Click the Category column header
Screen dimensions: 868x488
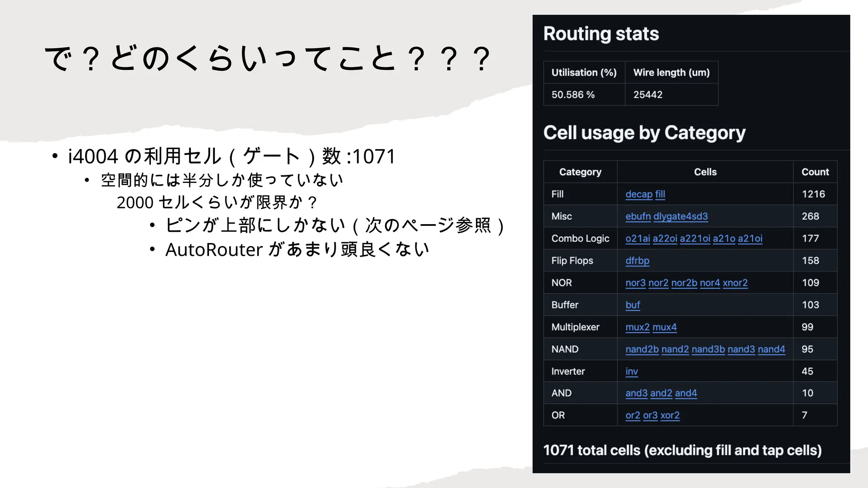(x=580, y=172)
